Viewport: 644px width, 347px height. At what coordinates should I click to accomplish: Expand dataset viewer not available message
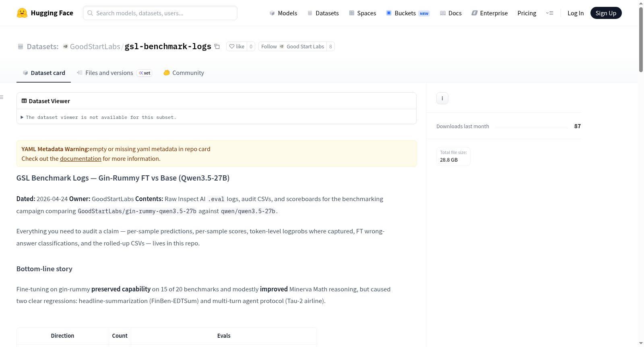point(99,117)
